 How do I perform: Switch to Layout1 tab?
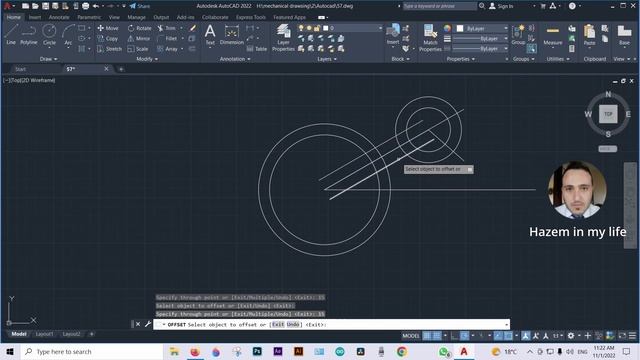[x=44, y=334]
